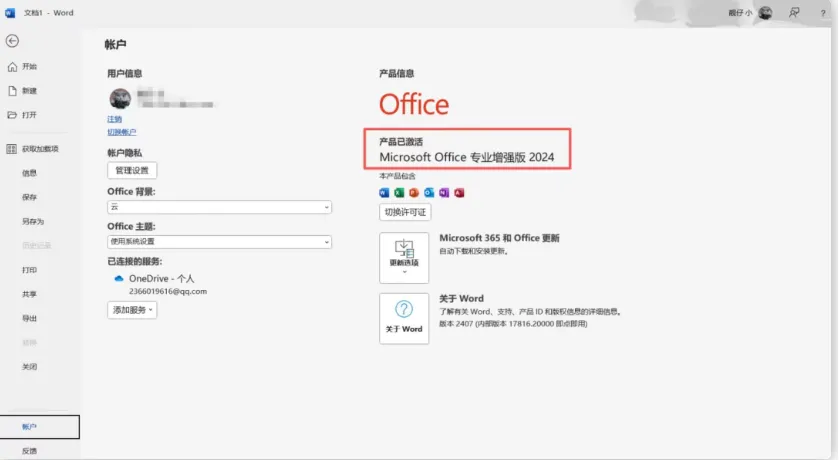
Task: Click the Excel app icon under 本产品包含
Action: [399, 193]
